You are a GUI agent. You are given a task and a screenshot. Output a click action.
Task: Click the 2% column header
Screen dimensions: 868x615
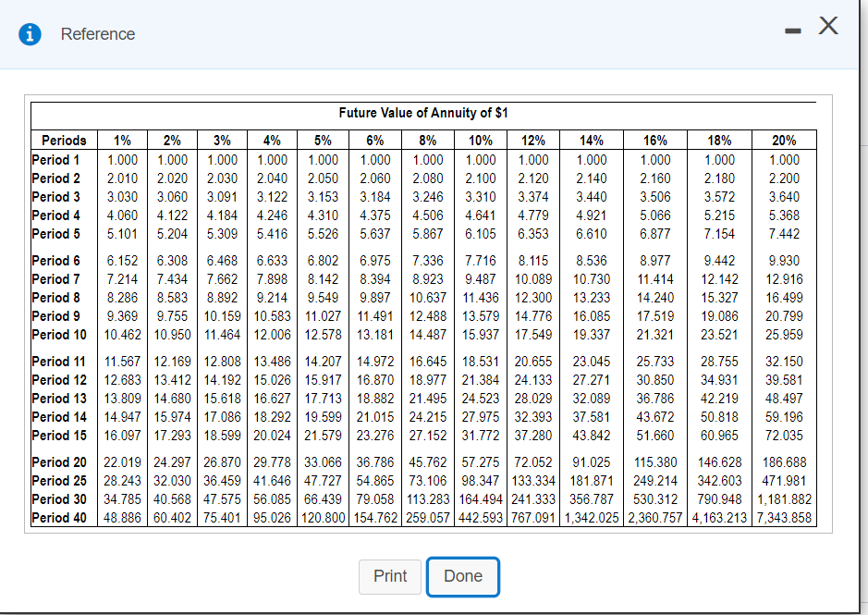172,141
